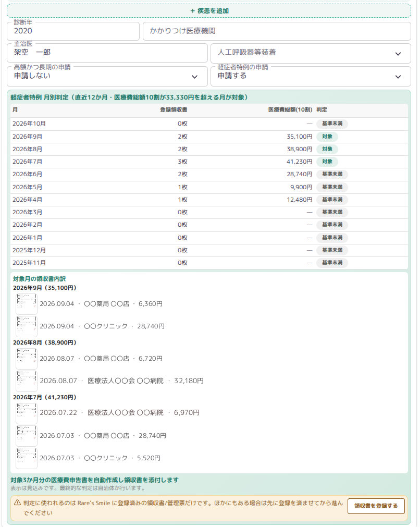Viewport: 420px width, 527px height.
Task: Click the 2026.07.22 医療法人○○会 ○○病院 6,970円 text
Action: (x=120, y=413)
